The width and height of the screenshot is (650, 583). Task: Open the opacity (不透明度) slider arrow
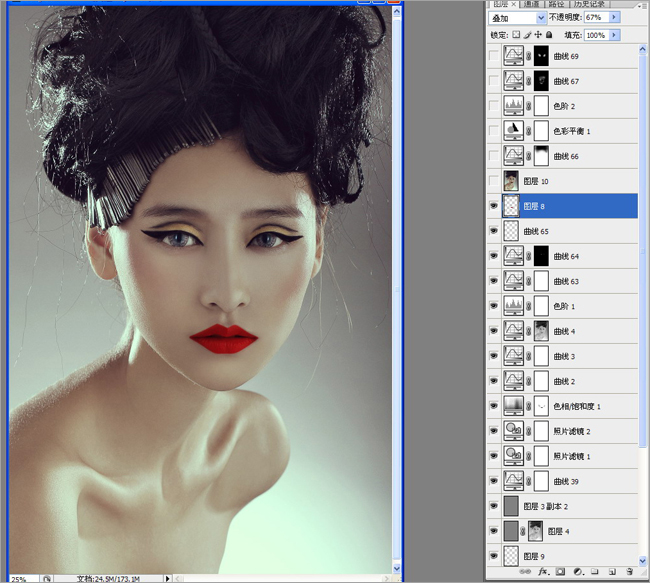(614, 17)
